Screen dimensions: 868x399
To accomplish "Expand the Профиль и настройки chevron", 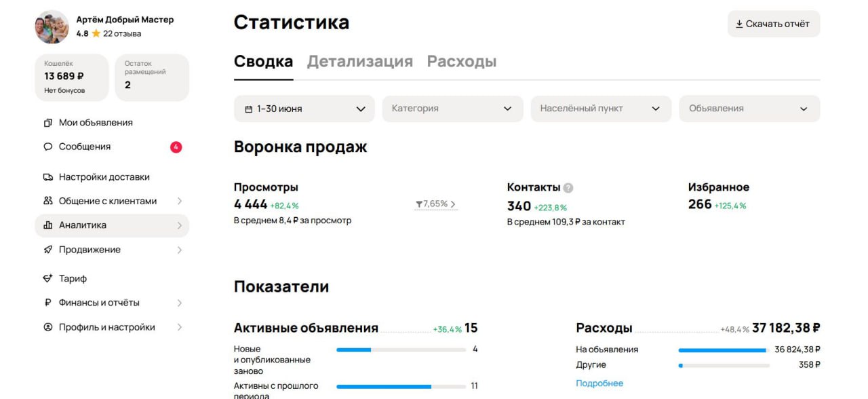I will click(180, 327).
